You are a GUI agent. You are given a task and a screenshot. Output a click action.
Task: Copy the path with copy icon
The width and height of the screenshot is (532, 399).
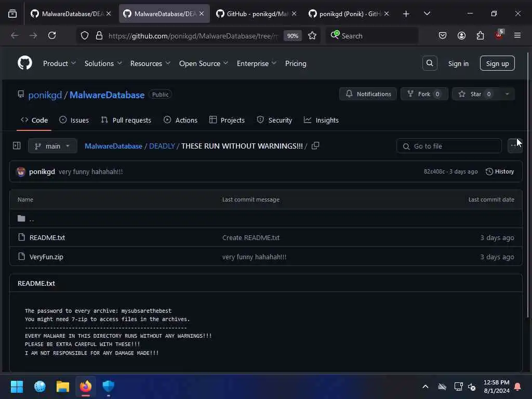(315, 146)
